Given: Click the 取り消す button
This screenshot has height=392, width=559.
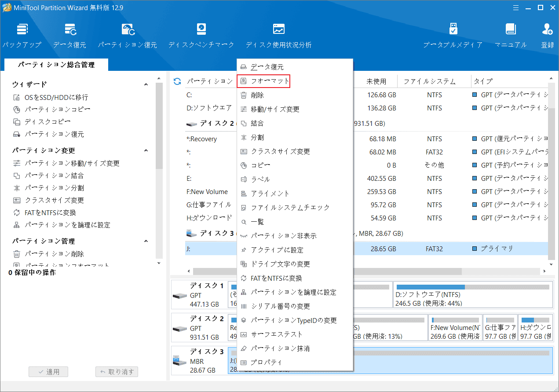Looking at the screenshot, I should (x=117, y=372).
